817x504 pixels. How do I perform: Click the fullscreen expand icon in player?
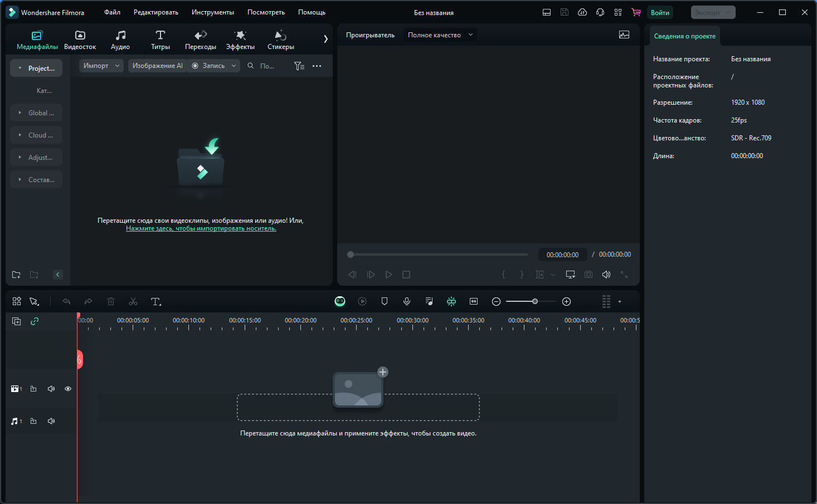624,275
